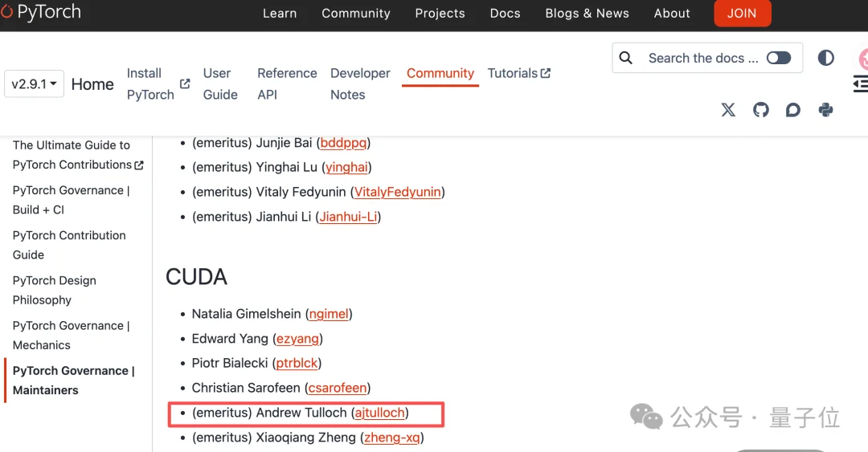Open the Learn menu
This screenshot has height=452, width=868.
[x=280, y=14]
